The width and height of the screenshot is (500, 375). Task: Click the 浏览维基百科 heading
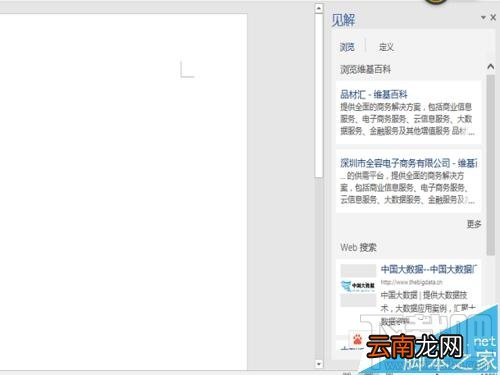point(365,69)
